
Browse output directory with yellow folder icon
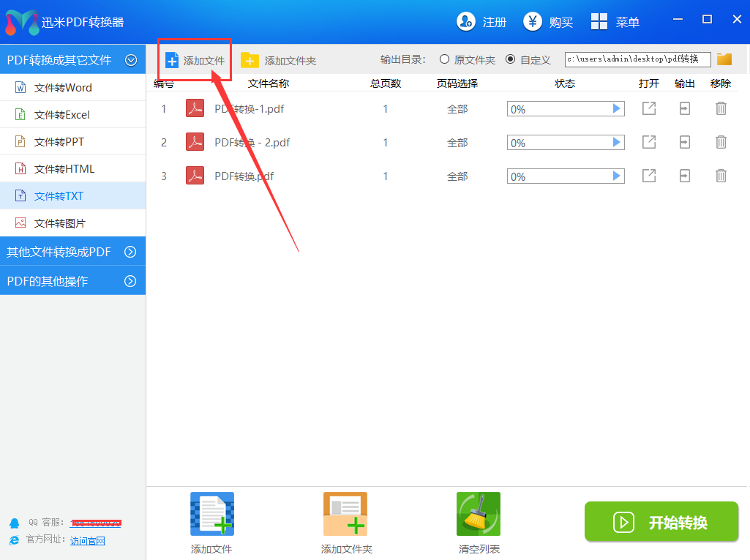pyautogui.click(x=724, y=59)
